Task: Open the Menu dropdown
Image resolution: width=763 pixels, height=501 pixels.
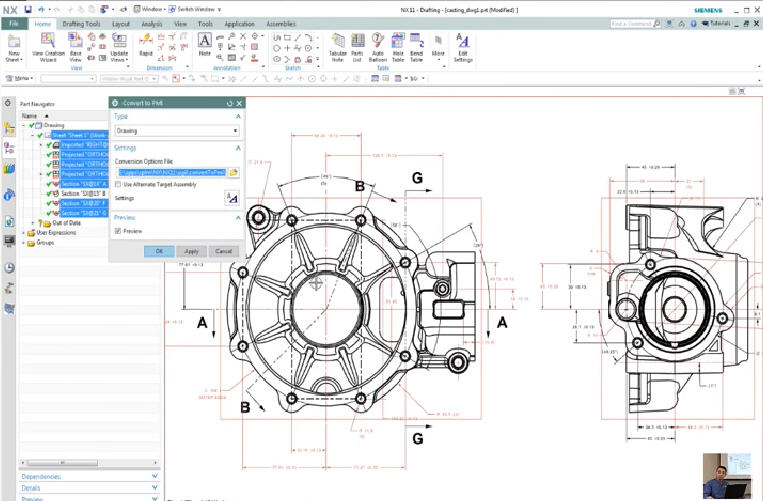Action: point(20,78)
